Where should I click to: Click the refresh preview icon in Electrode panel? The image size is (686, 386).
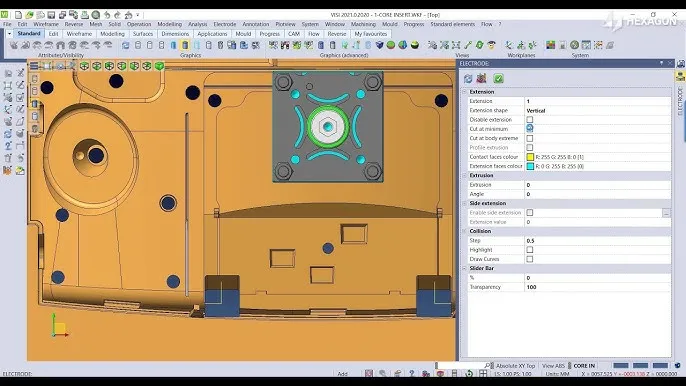(x=468, y=78)
